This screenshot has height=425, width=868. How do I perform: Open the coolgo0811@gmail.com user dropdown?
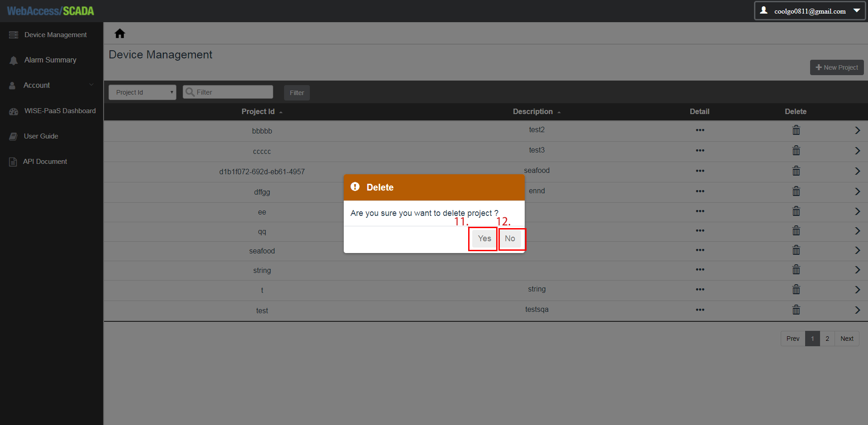[810, 11]
